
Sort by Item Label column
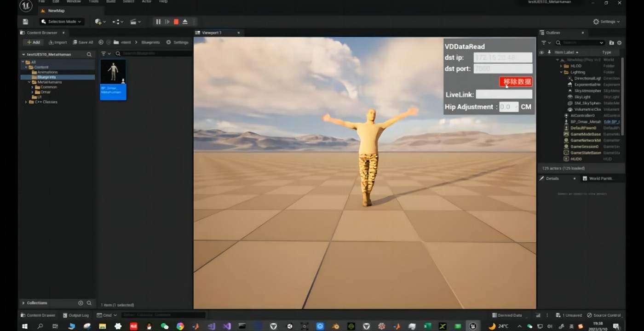(566, 52)
